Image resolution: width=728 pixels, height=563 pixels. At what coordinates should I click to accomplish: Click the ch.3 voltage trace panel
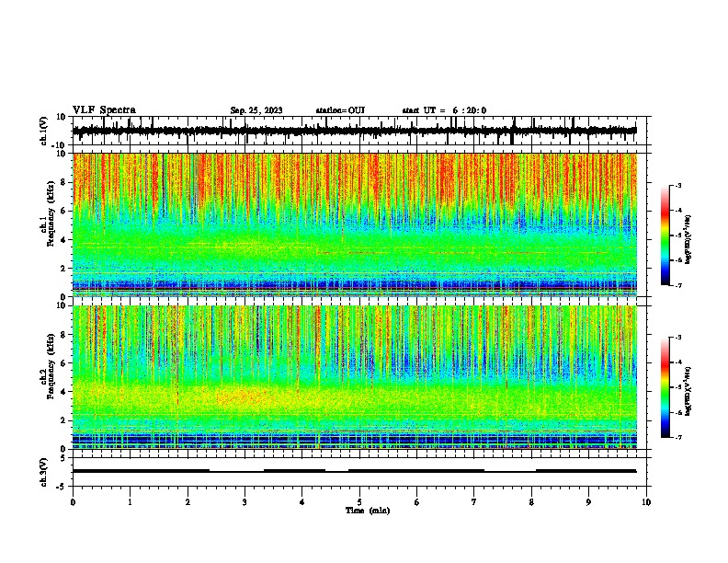click(x=359, y=472)
